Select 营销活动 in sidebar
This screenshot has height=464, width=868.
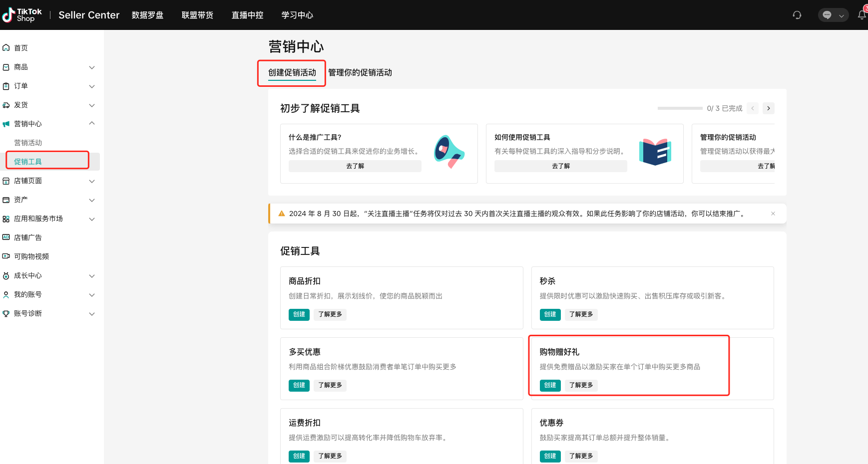click(x=28, y=143)
